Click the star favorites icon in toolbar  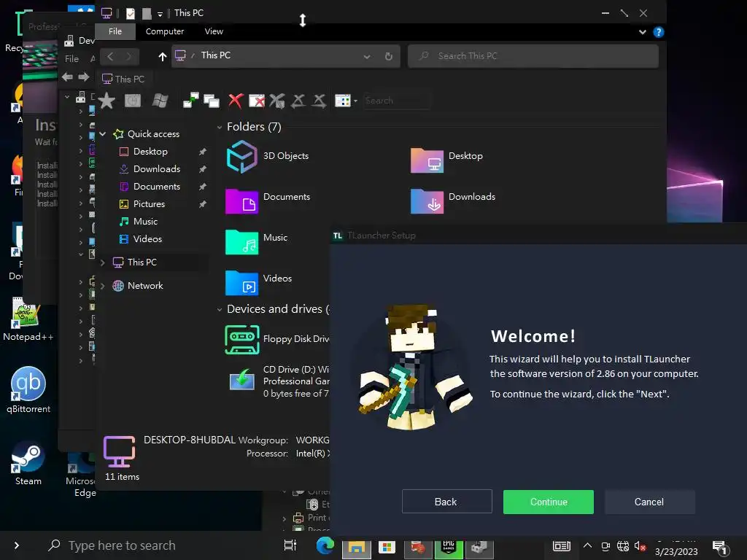point(107,101)
